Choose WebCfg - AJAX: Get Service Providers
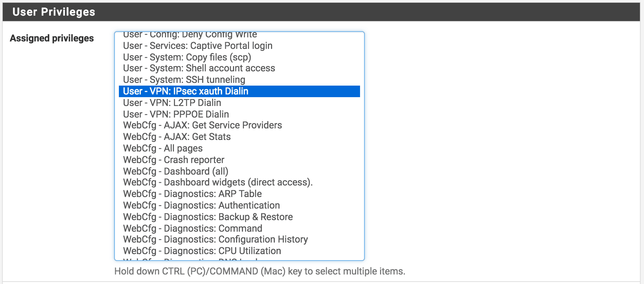 pos(239,125)
